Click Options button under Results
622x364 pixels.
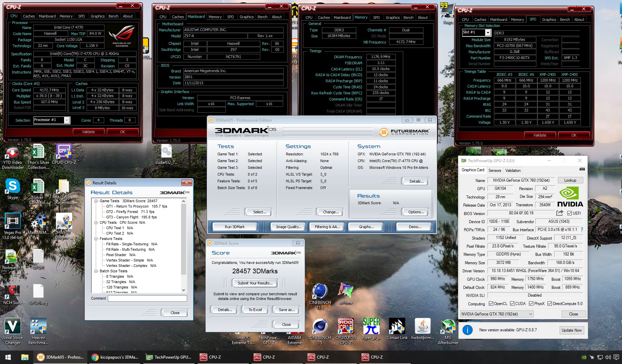(x=416, y=212)
